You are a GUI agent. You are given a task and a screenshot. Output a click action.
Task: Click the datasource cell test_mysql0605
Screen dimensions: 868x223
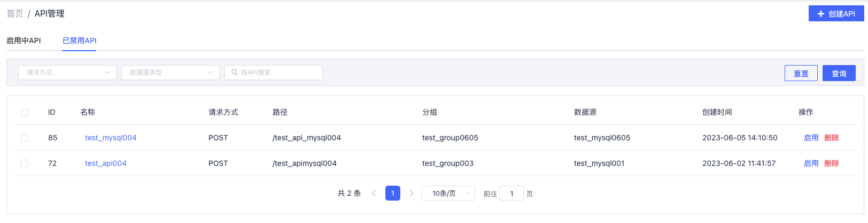click(x=602, y=138)
